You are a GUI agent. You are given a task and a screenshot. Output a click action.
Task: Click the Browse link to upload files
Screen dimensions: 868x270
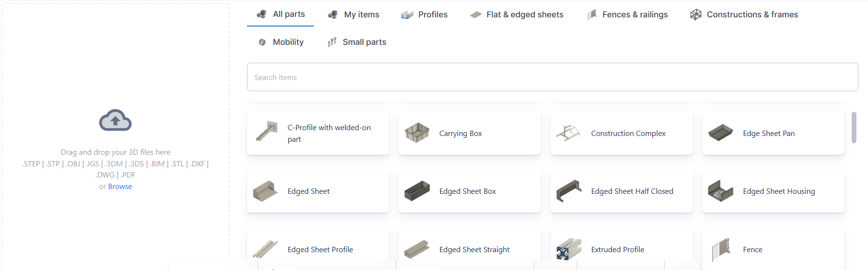[x=120, y=187]
